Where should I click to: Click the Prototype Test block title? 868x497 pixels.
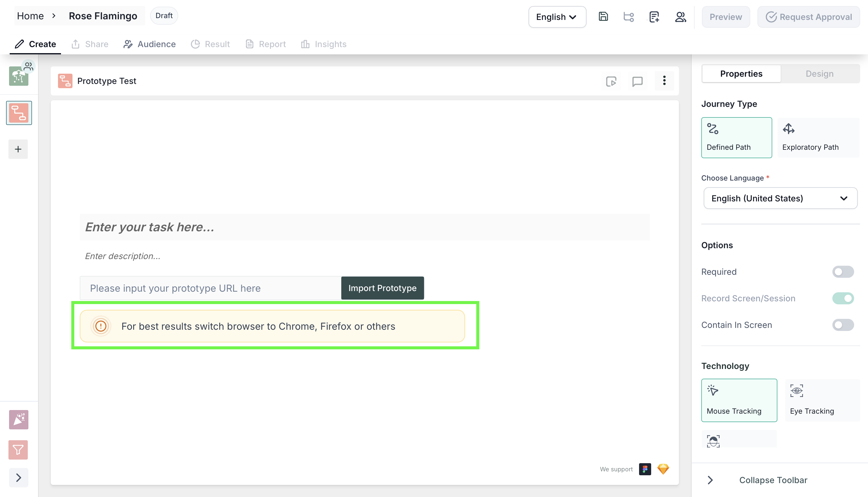point(107,81)
